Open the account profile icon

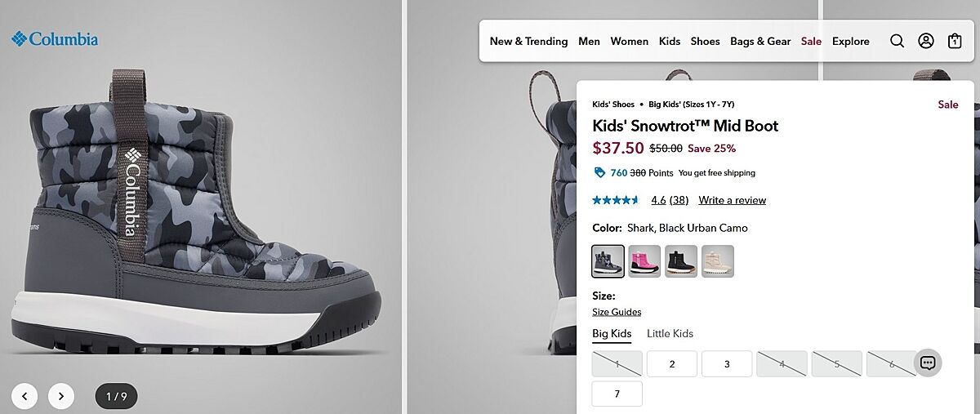point(925,41)
